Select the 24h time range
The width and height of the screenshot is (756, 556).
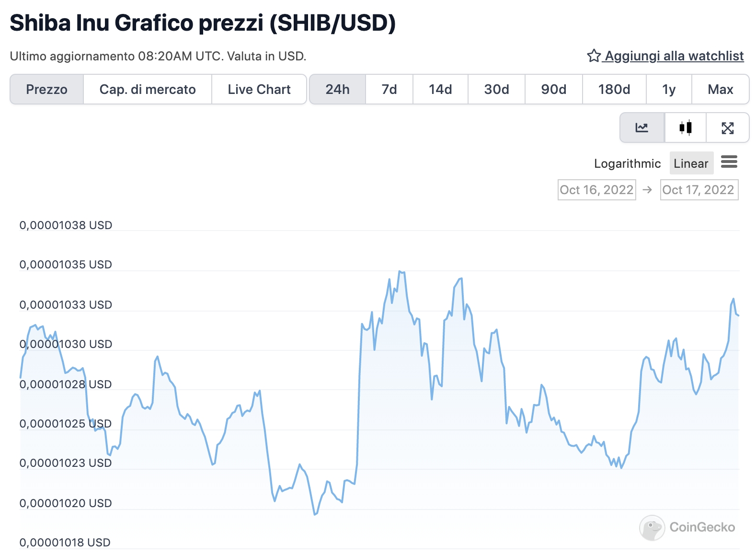[338, 89]
